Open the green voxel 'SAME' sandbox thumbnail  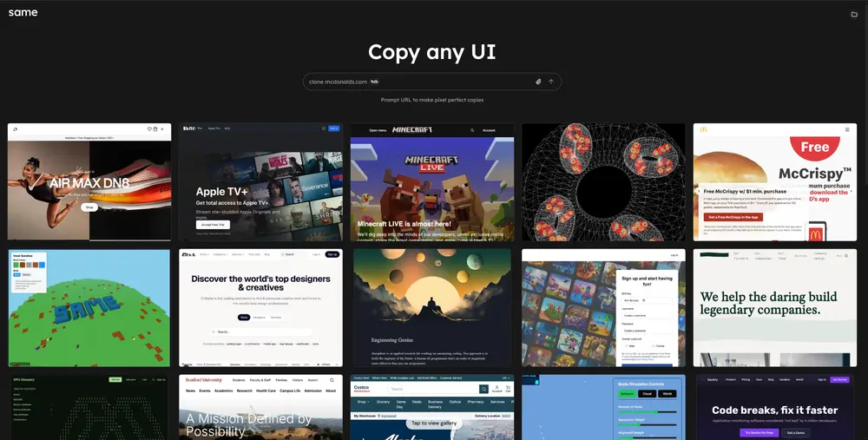(89, 308)
